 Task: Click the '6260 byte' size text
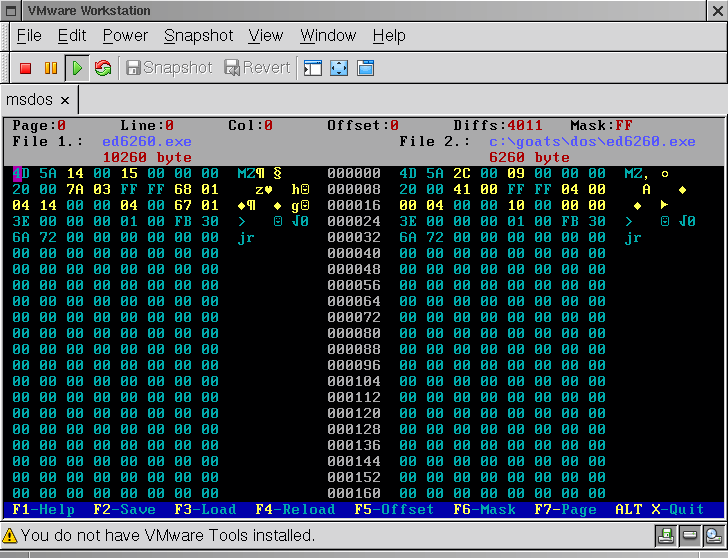coord(529,157)
